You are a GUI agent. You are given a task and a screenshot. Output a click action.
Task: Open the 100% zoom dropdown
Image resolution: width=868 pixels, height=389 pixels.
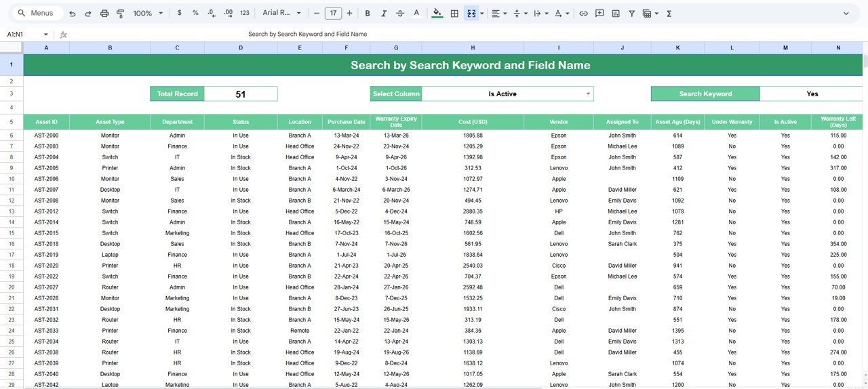(x=148, y=14)
